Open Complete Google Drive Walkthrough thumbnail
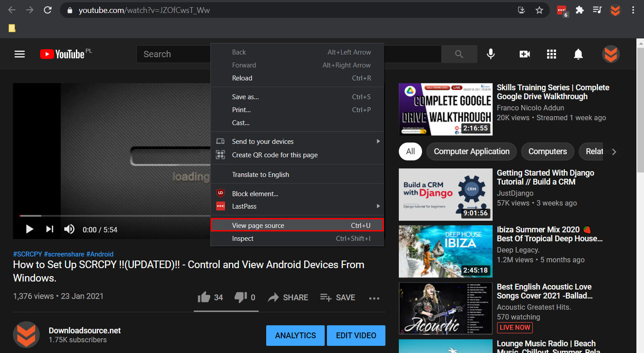Image resolution: width=644 pixels, height=353 pixels. 446,109
